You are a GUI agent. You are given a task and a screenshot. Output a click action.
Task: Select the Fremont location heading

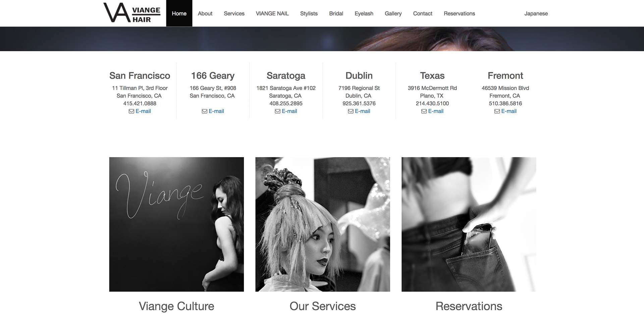pyautogui.click(x=505, y=76)
